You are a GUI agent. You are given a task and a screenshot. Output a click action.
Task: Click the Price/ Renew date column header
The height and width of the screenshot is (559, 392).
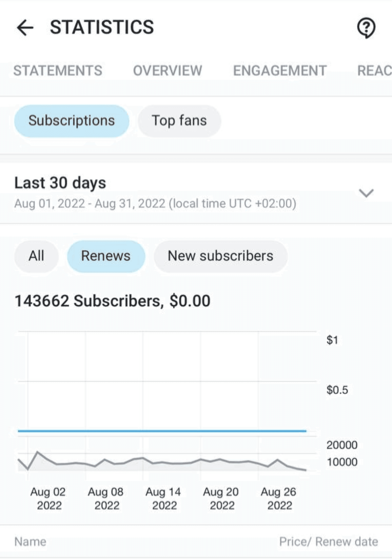click(328, 541)
